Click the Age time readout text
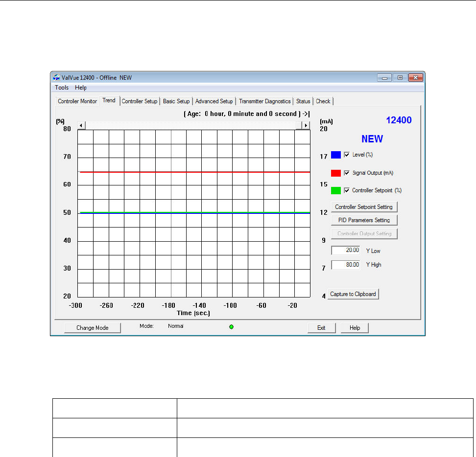476x457 pixels. 246,114
